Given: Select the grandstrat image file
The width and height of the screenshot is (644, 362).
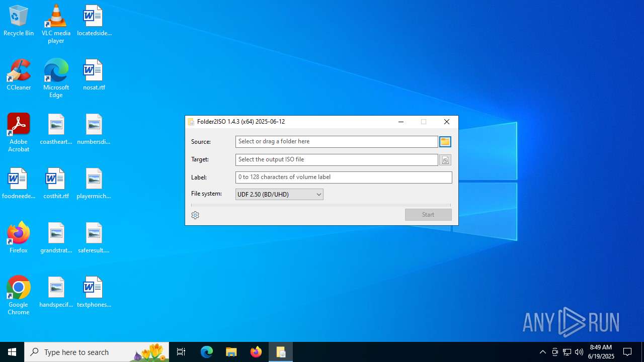Looking at the screenshot, I should [56, 238].
